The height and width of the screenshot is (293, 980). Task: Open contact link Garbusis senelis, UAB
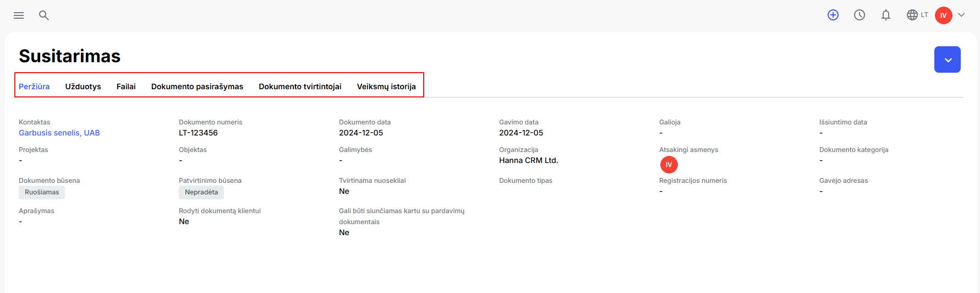(59, 133)
